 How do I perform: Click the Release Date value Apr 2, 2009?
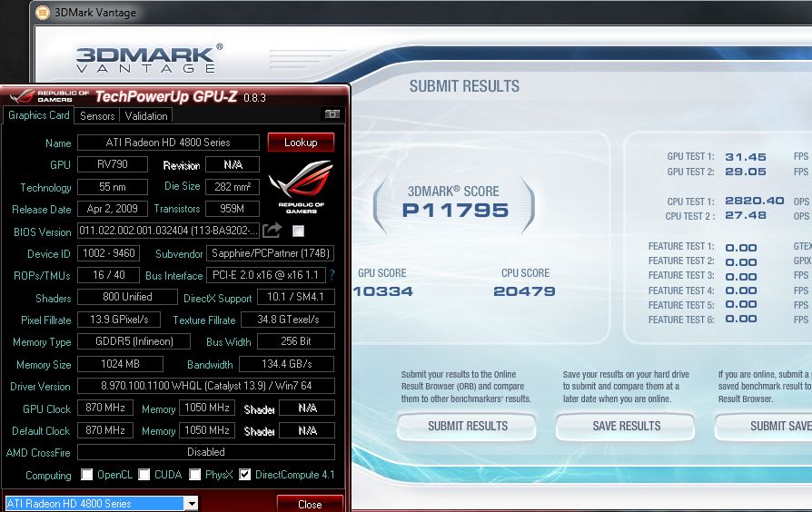(113, 209)
